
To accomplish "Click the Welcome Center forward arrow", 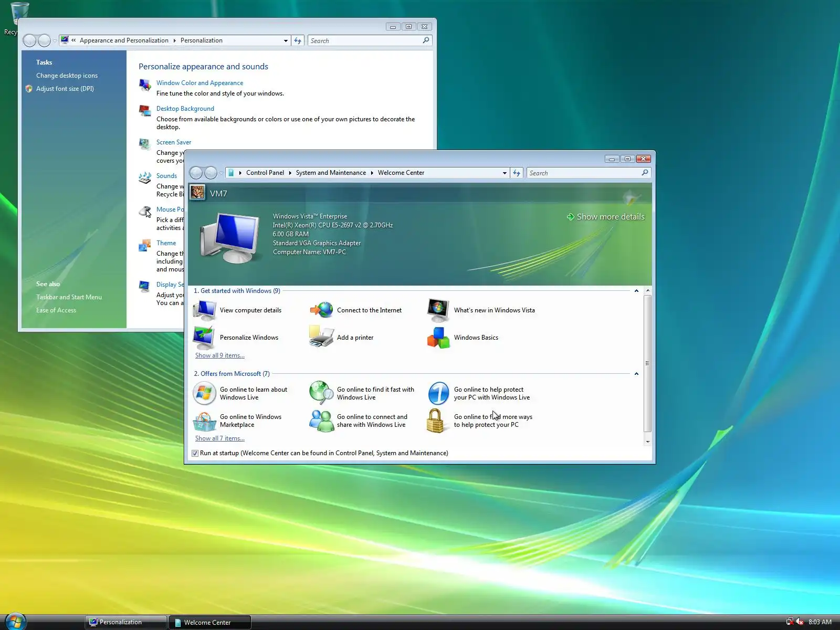I will [211, 173].
